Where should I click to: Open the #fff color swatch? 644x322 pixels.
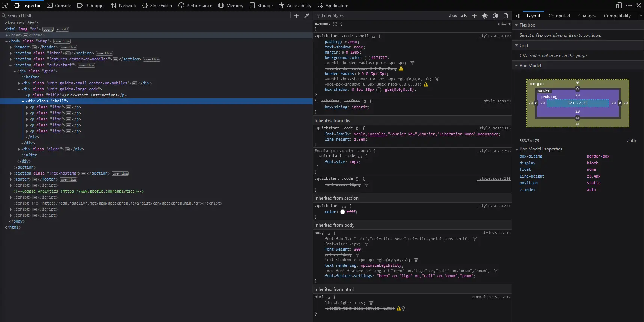click(x=342, y=212)
